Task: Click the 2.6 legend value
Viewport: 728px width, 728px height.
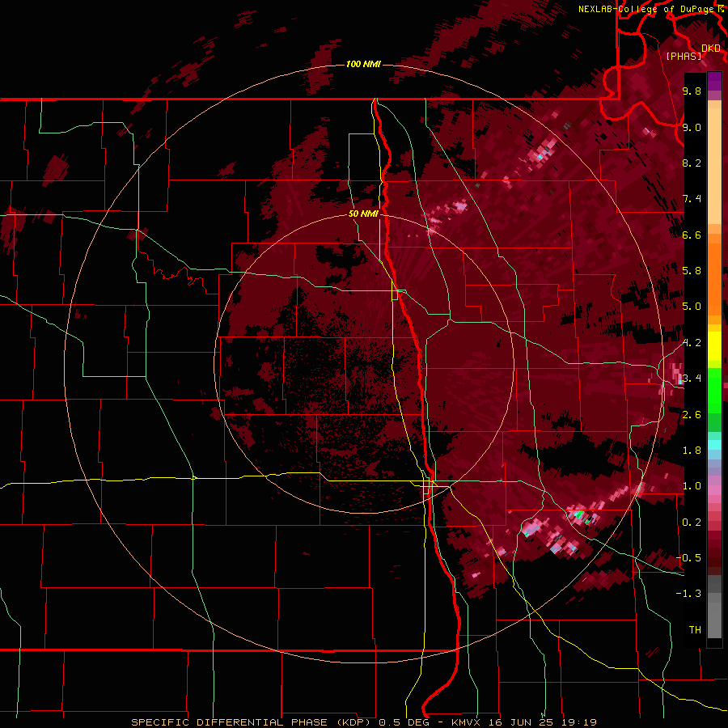Action: coord(692,415)
